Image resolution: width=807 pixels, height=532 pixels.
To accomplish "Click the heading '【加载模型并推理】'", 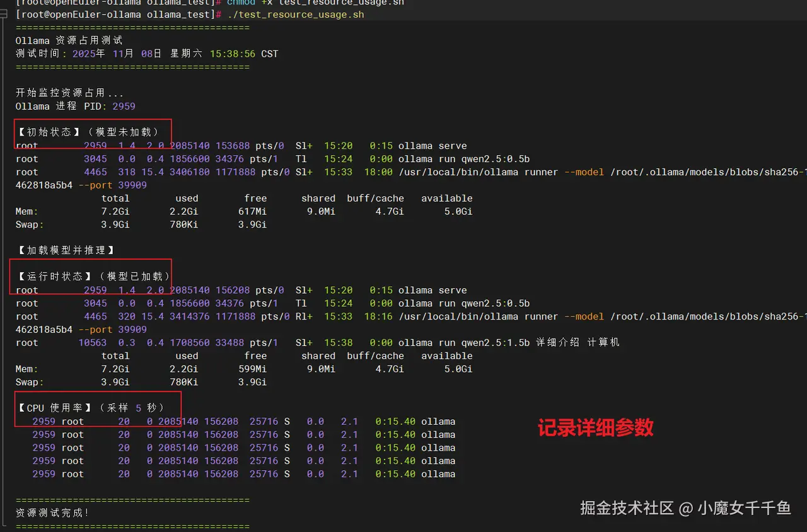I will pyautogui.click(x=66, y=250).
